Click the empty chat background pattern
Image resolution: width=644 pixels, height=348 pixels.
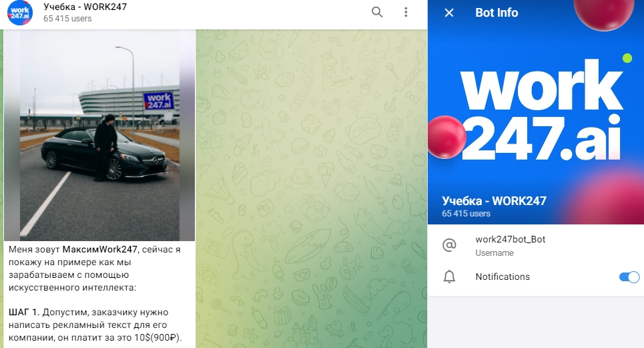pyautogui.click(x=311, y=188)
